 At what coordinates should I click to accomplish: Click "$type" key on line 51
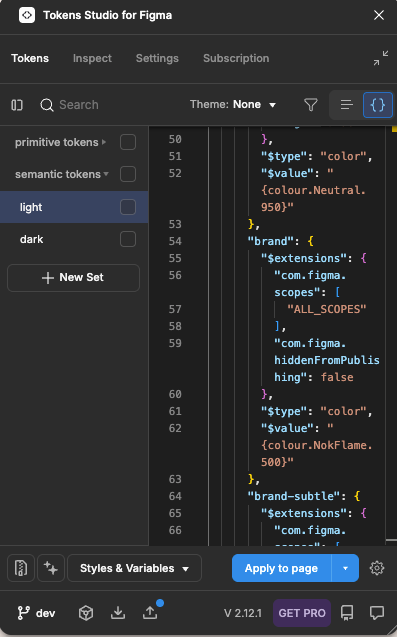tap(284, 156)
